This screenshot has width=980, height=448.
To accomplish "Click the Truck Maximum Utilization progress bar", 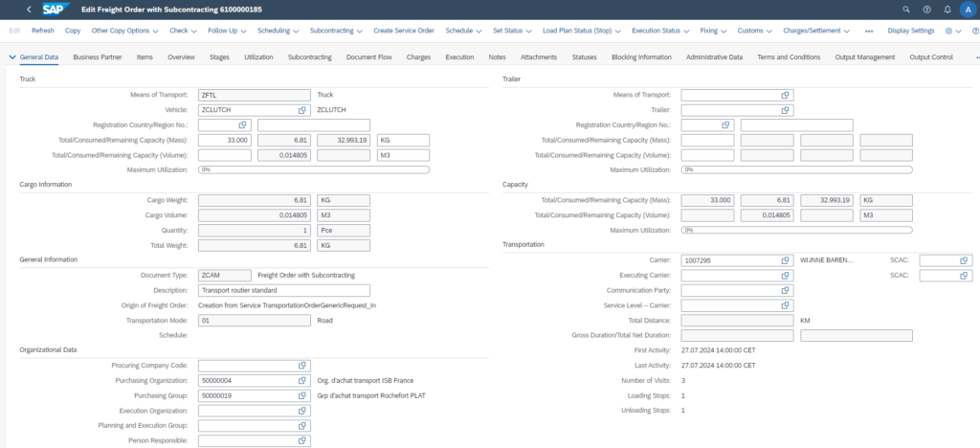I will click(314, 170).
